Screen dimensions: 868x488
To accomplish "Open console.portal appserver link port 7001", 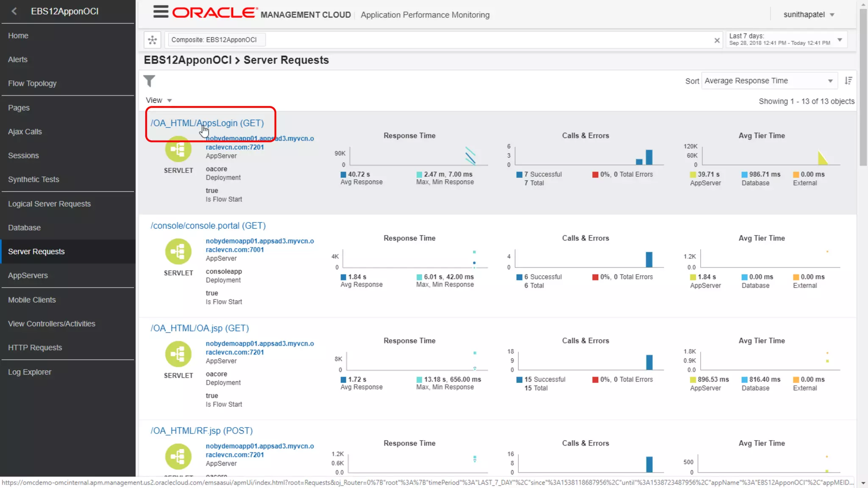I will pos(259,245).
